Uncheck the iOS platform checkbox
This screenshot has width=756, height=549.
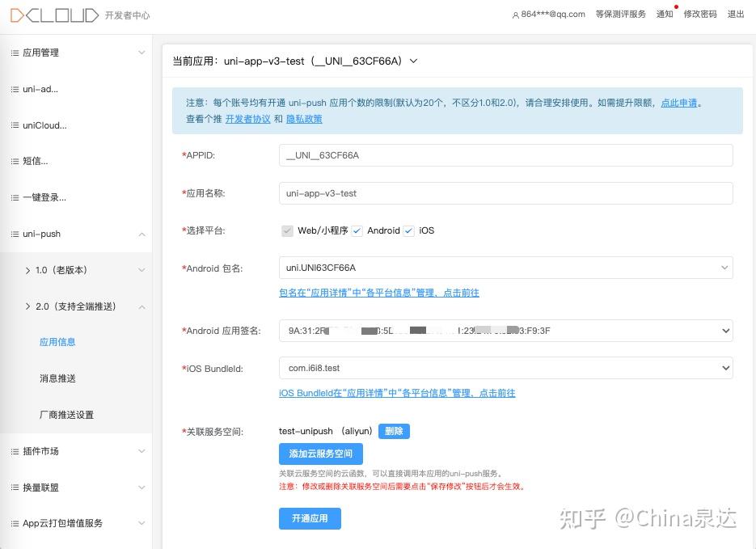pos(408,230)
